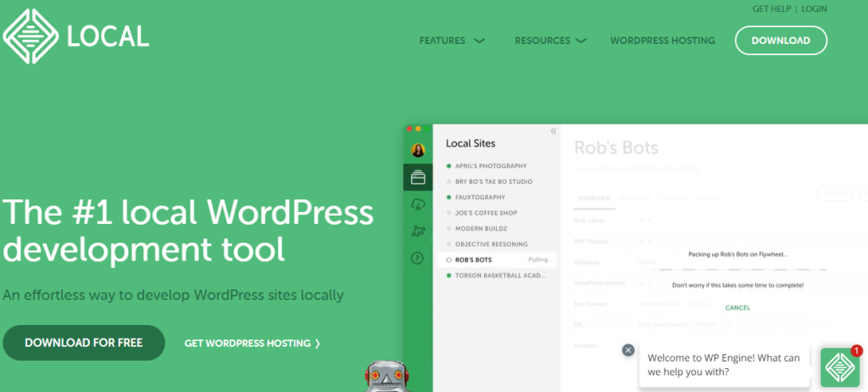Click the chat welcome message bubble

tap(724, 365)
